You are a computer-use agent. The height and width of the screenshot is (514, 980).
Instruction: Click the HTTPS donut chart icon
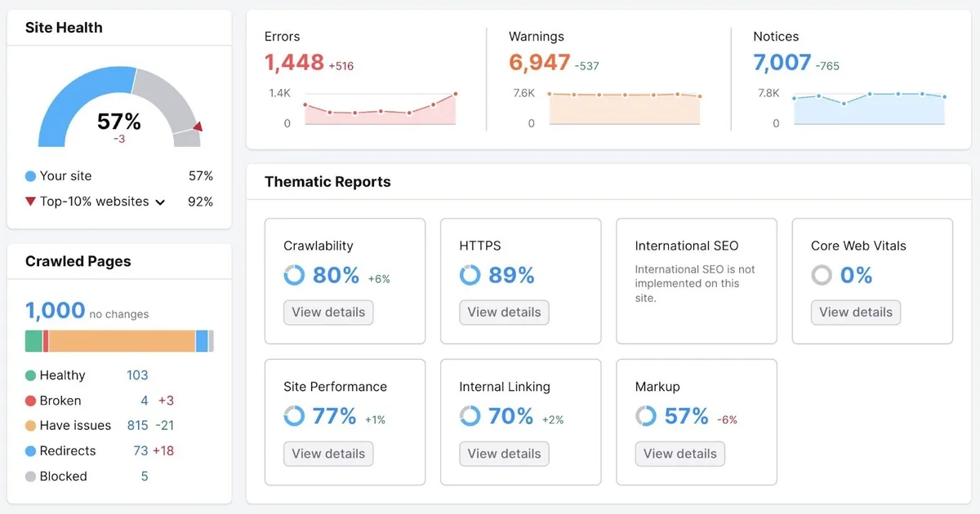point(470,275)
